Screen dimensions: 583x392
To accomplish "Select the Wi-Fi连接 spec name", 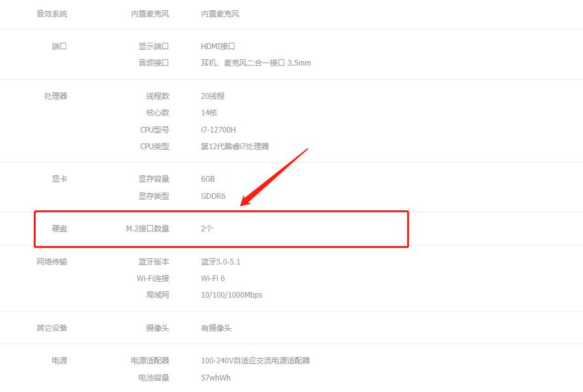I will point(153,278).
